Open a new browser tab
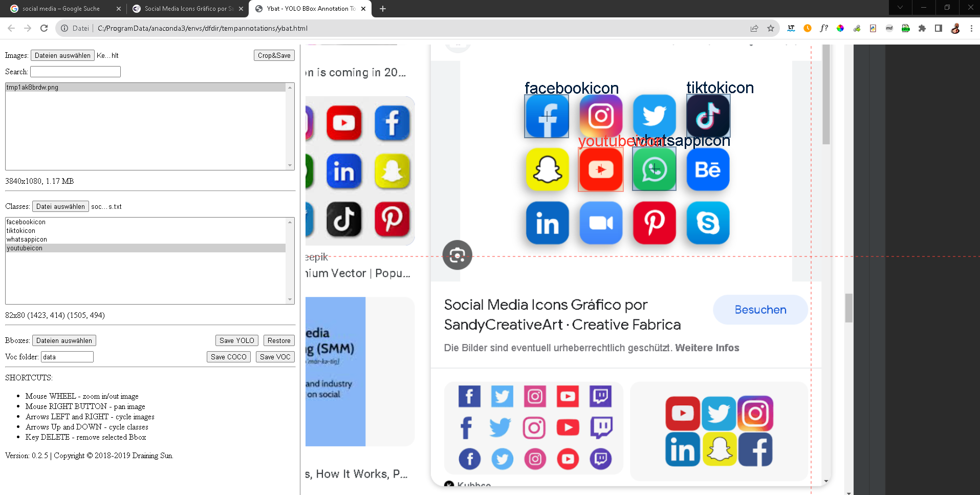Viewport: 980px width, 495px height. tap(382, 9)
